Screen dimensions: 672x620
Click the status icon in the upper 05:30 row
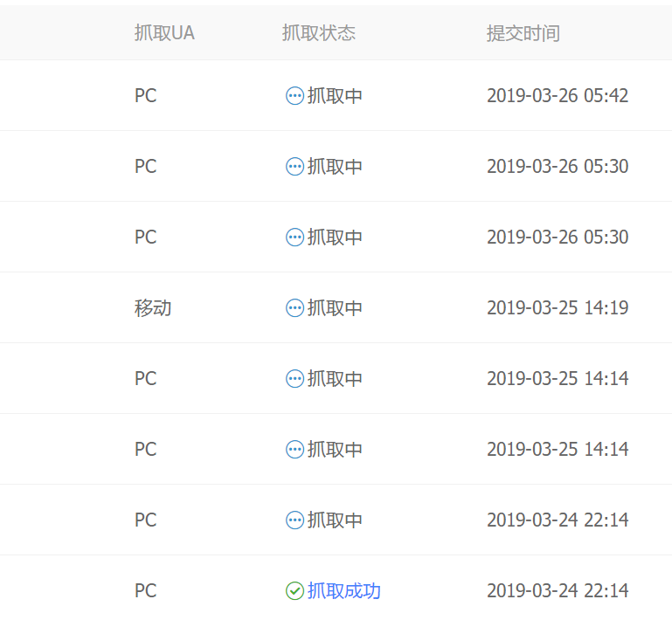[x=294, y=167]
